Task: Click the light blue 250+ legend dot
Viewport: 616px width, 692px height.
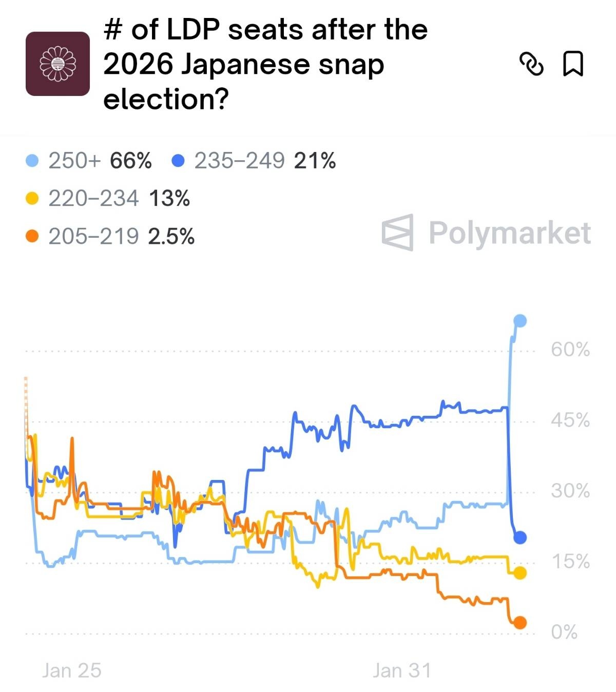Action: (x=32, y=161)
